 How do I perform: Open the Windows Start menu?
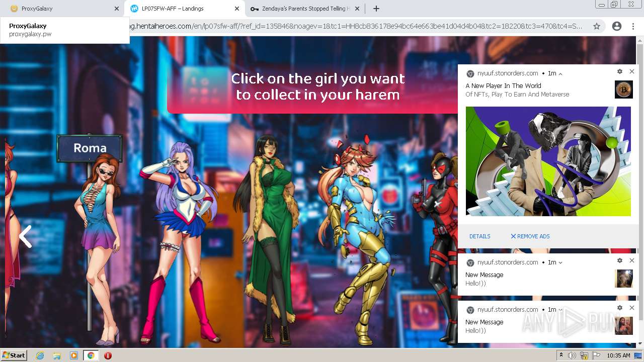pos(14,355)
